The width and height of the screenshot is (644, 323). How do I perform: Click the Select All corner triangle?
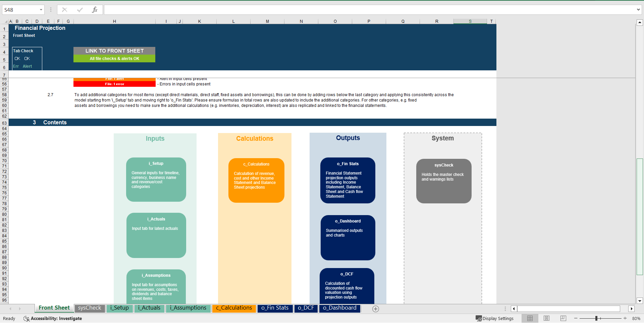(x=6, y=21)
